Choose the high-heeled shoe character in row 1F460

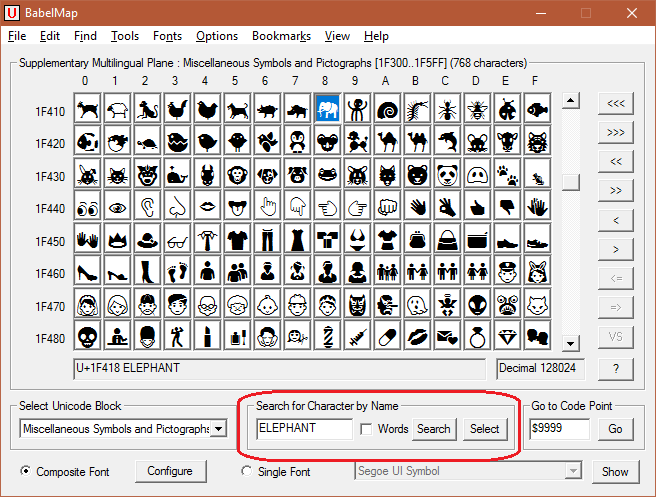[x=87, y=270]
